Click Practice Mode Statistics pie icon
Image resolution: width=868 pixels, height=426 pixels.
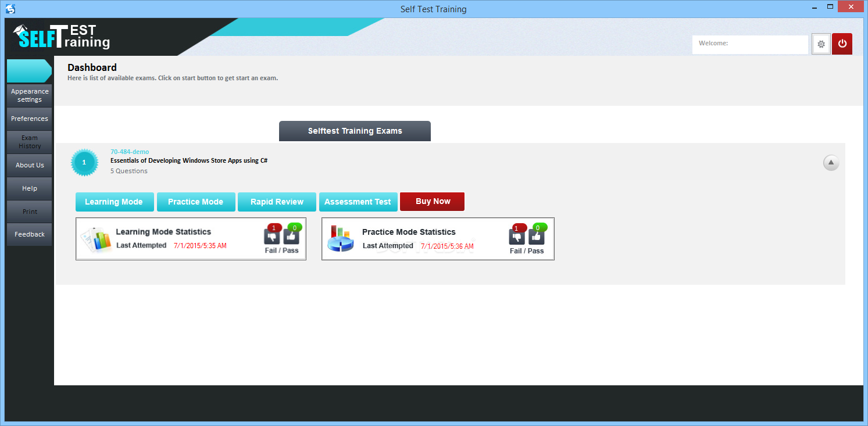[x=341, y=238]
